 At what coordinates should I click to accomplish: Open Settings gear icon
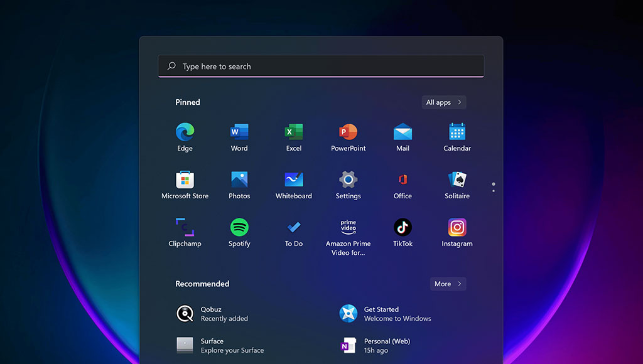pyautogui.click(x=348, y=180)
